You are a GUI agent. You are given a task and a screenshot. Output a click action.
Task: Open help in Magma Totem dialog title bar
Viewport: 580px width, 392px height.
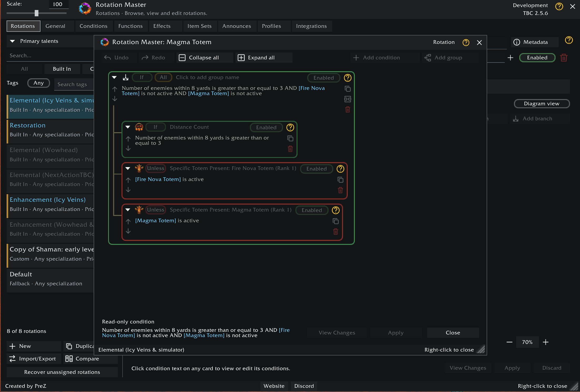[x=466, y=42]
